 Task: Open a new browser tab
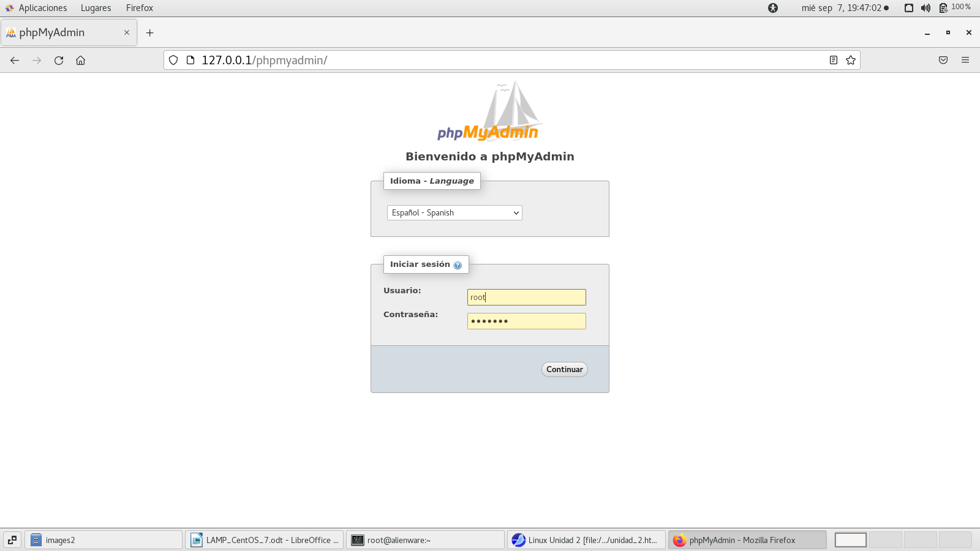(149, 32)
